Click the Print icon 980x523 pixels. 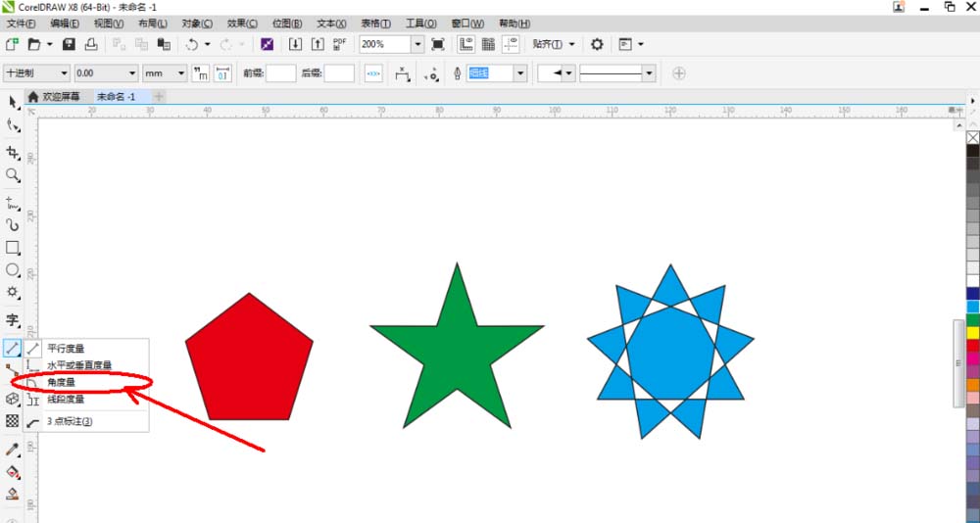click(x=91, y=44)
